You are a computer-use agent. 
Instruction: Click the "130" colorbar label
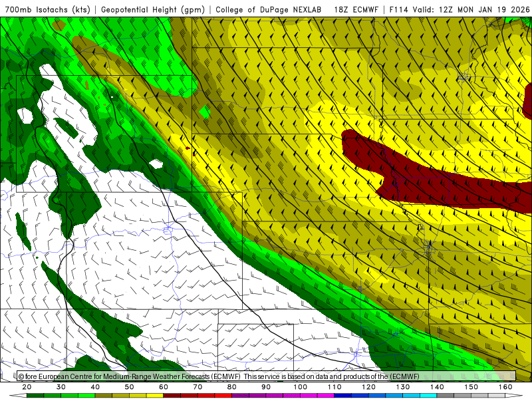click(403, 387)
